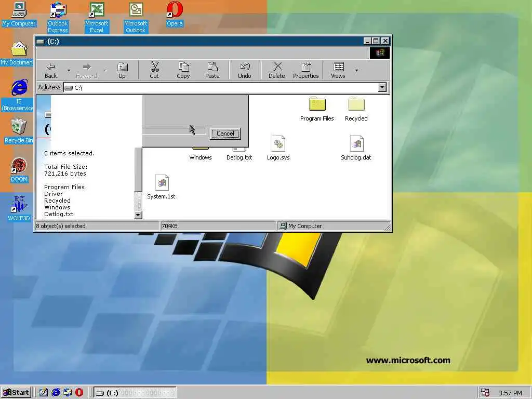Click the Undo toolbar icon
Viewport: 532px width, 399px height.
click(x=245, y=70)
